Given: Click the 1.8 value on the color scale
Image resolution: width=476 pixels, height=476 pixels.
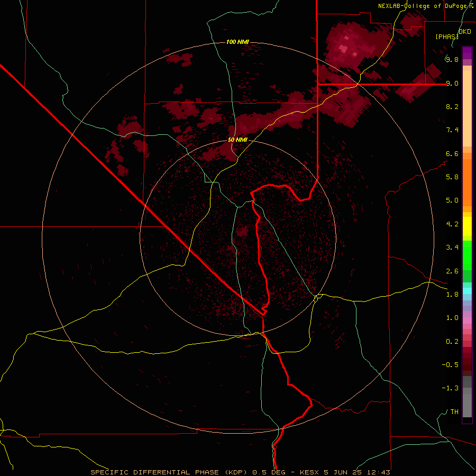Looking at the screenshot, I should click(x=452, y=295).
